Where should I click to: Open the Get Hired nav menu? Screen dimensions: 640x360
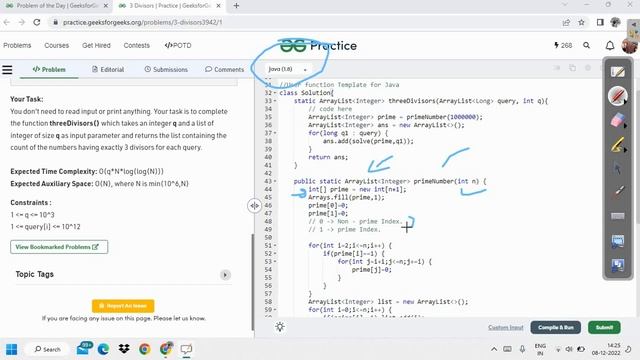(96, 45)
